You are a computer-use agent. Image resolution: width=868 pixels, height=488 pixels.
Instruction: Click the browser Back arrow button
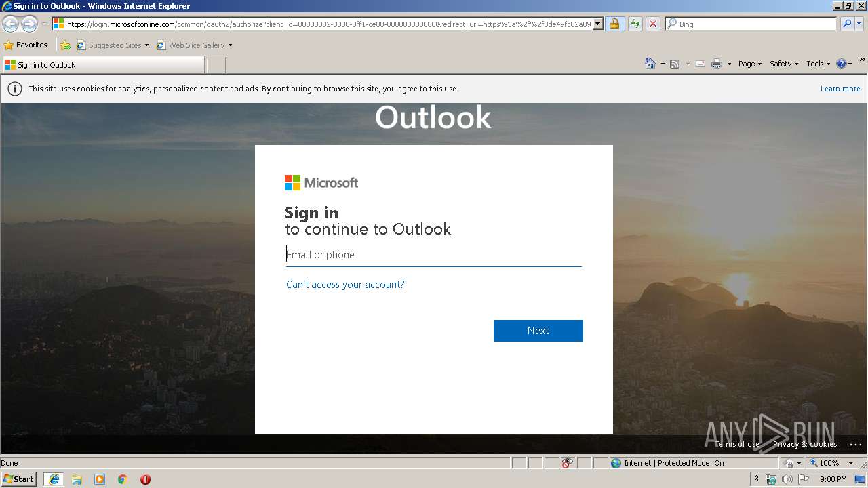click(10, 24)
